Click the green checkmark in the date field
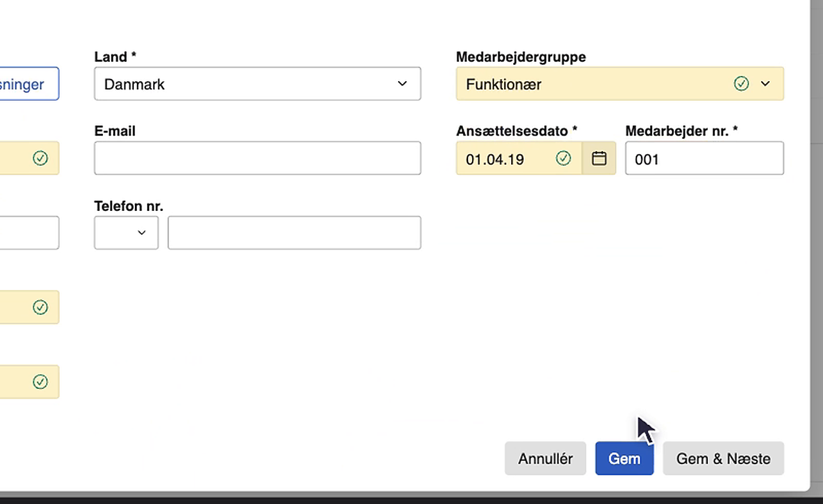 point(563,158)
